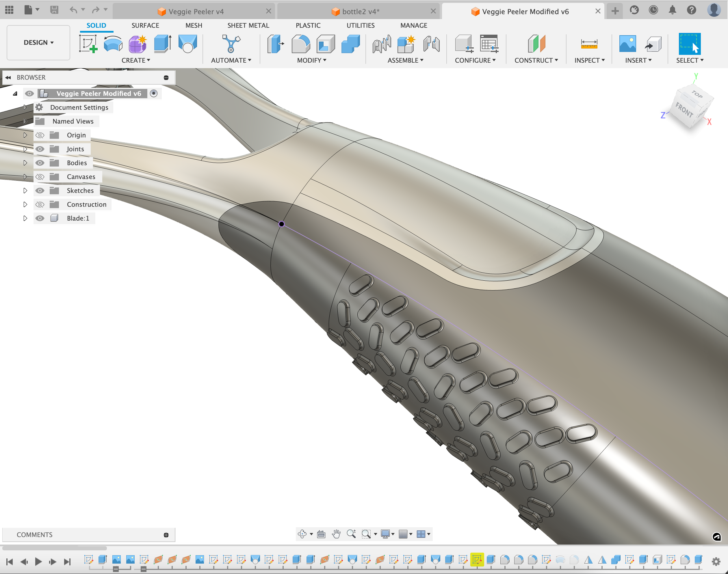Switch to the SURFACE tab
The height and width of the screenshot is (574, 728).
tap(145, 25)
